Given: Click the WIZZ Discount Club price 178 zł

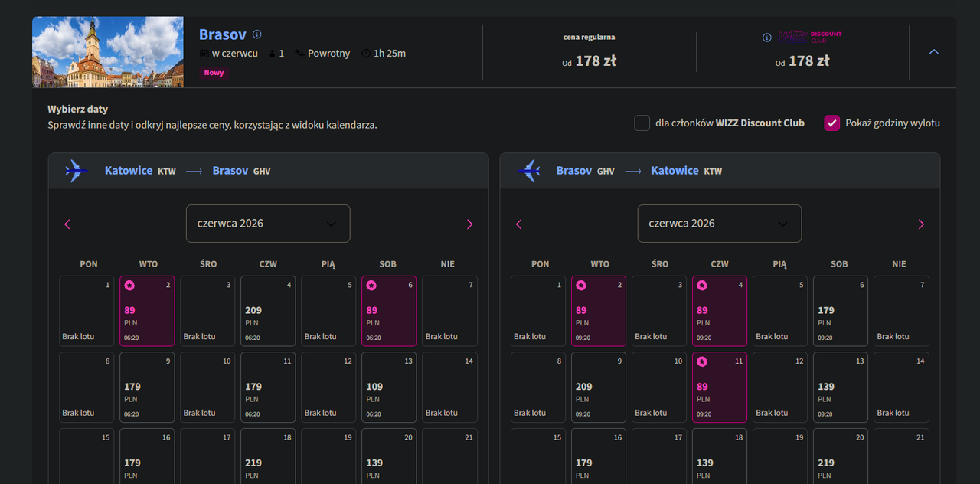Looking at the screenshot, I should [x=808, y=60].
